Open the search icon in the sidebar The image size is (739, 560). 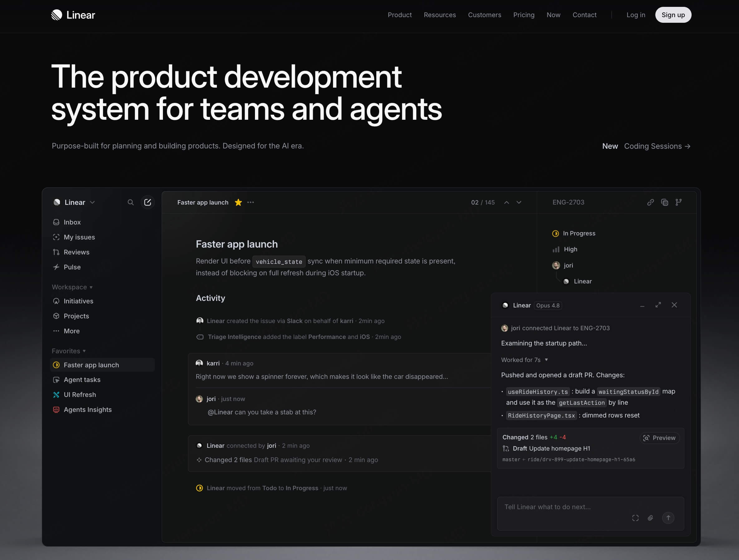tap(131, 202)
